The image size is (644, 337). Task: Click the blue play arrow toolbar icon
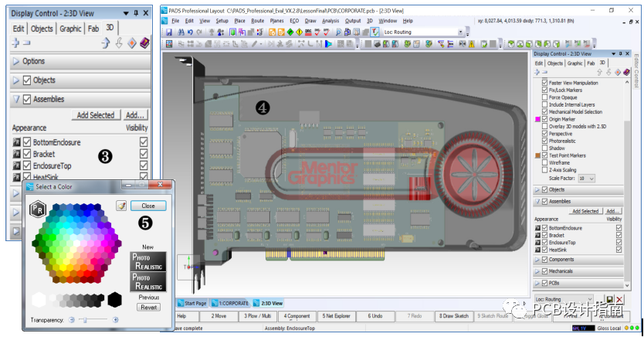tap(329, 43)
